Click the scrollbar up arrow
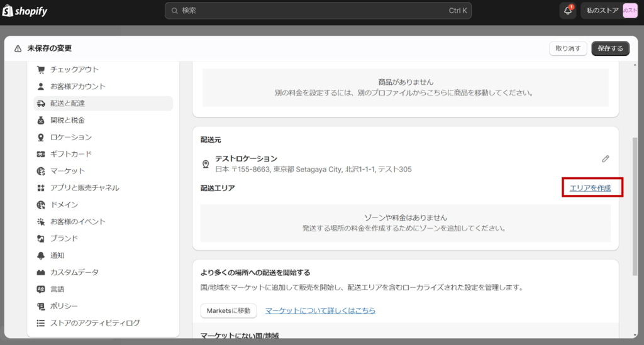 pyautogui.click(x=635, y=65)
